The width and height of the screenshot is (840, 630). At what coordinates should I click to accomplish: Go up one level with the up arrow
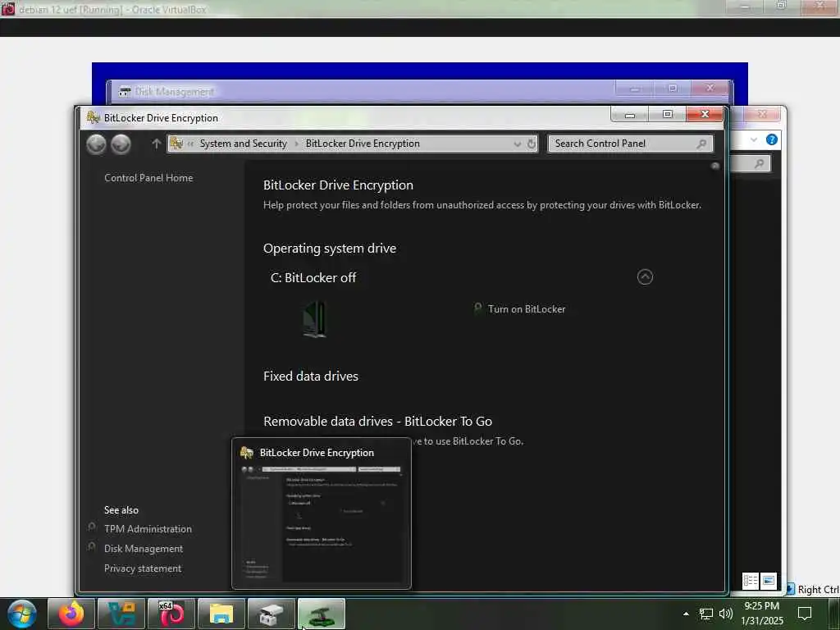pos(156,144)
